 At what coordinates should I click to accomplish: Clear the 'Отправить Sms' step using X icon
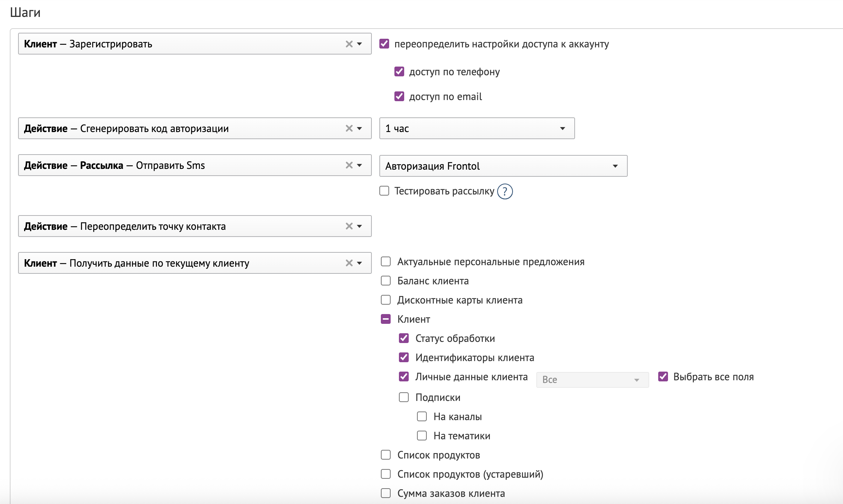[349, 165]
